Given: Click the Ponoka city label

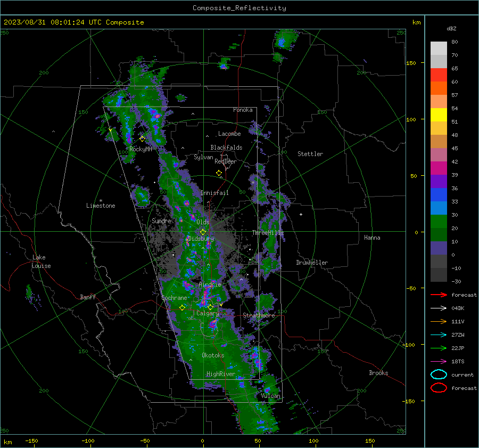Looking at the screenshot, I should [x=243, y=110].
